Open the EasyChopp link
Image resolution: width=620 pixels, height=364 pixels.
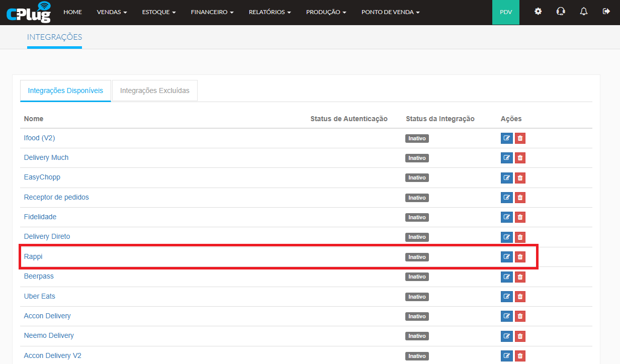click(x=42, y=177)
